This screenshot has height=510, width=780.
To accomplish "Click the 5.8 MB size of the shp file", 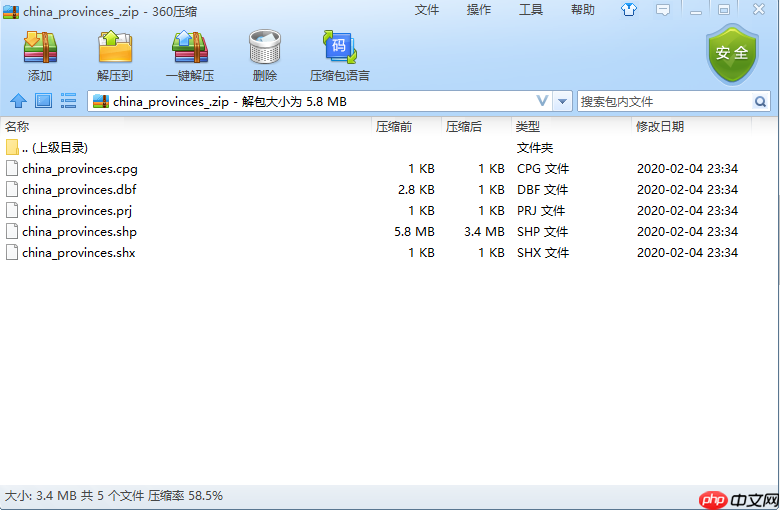I will (414, 231).
